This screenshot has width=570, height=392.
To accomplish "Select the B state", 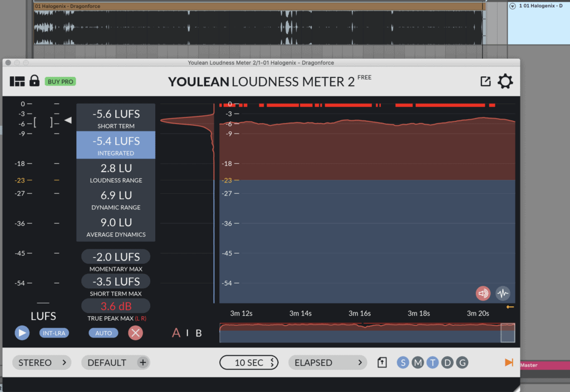I will point(199,333).
